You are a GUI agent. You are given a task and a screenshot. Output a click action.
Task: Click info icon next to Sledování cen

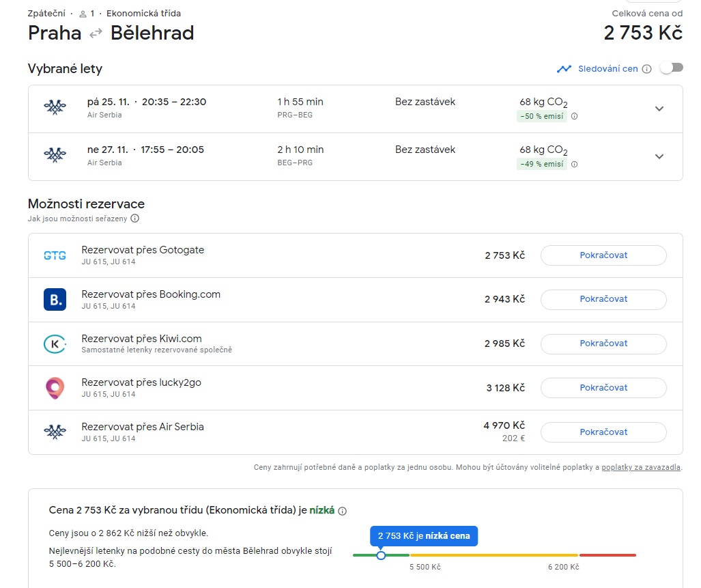[x=646, y=69]
